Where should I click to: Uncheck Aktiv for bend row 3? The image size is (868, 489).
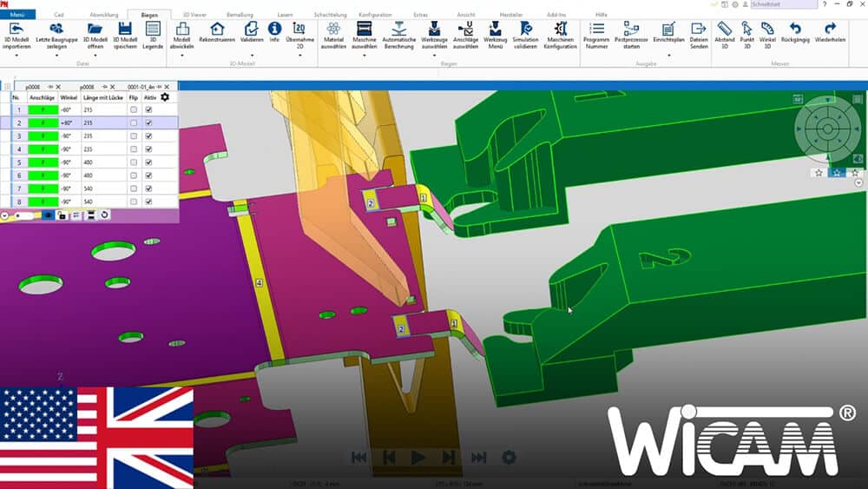coord(148,136)
